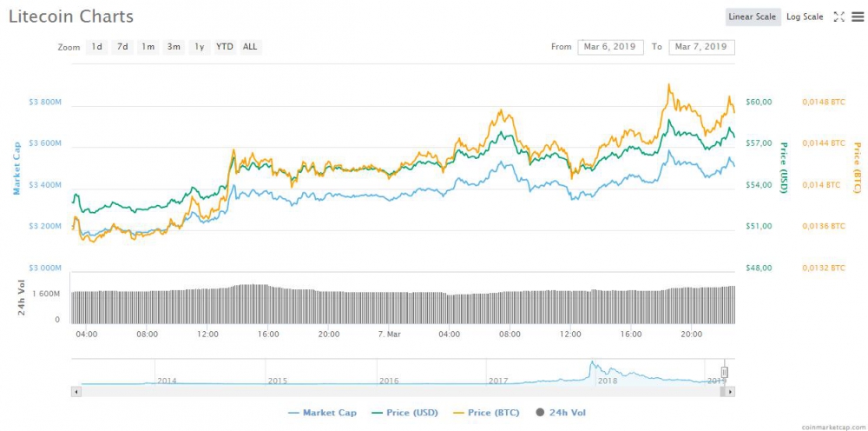Open coinmarketcap.com credit link

(x=835, y=427)
